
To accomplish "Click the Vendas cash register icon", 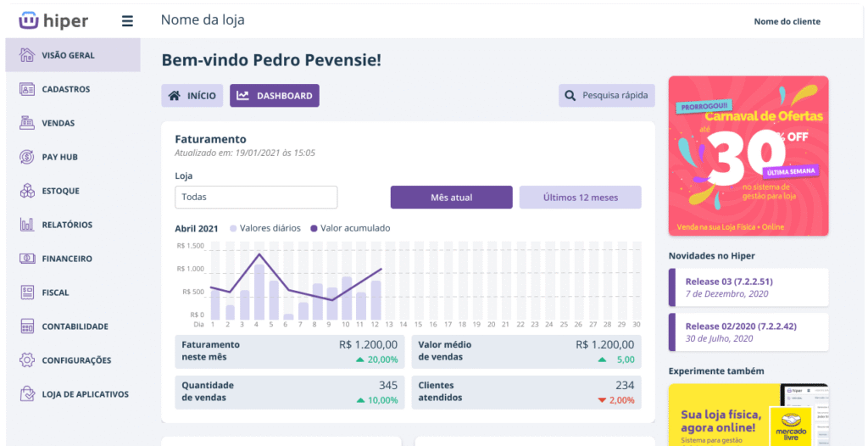I will coord(26,123).
